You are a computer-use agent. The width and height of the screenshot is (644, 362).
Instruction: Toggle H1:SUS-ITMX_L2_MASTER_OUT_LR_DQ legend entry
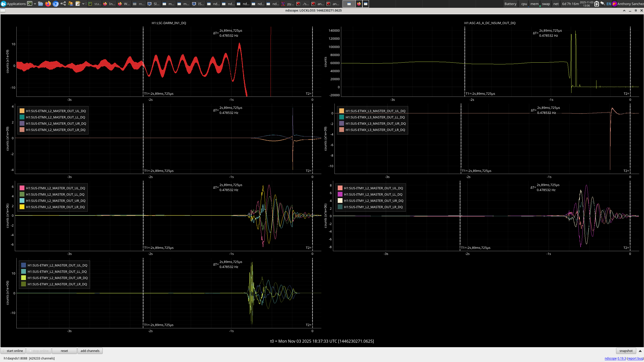pyautogui.click(x=55, y=207)
